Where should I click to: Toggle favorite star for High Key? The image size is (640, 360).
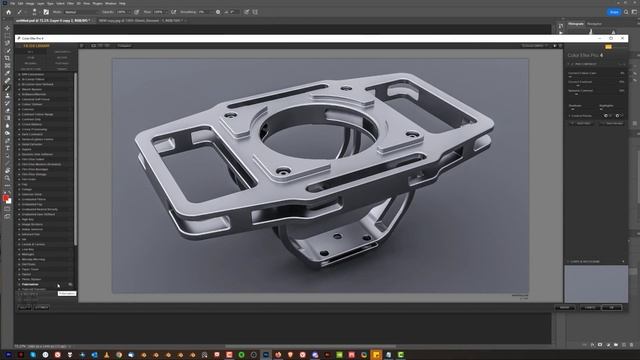[x=19, y=219]
